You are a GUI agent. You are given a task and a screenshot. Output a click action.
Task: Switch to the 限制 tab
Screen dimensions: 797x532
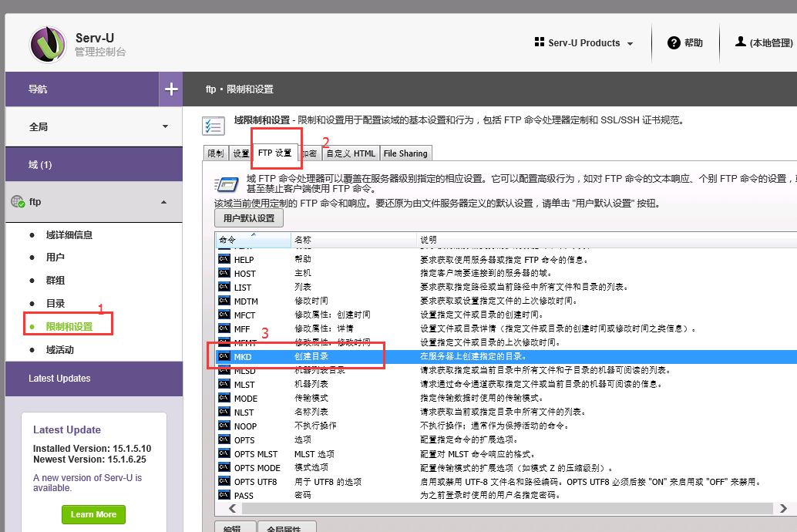216,153
